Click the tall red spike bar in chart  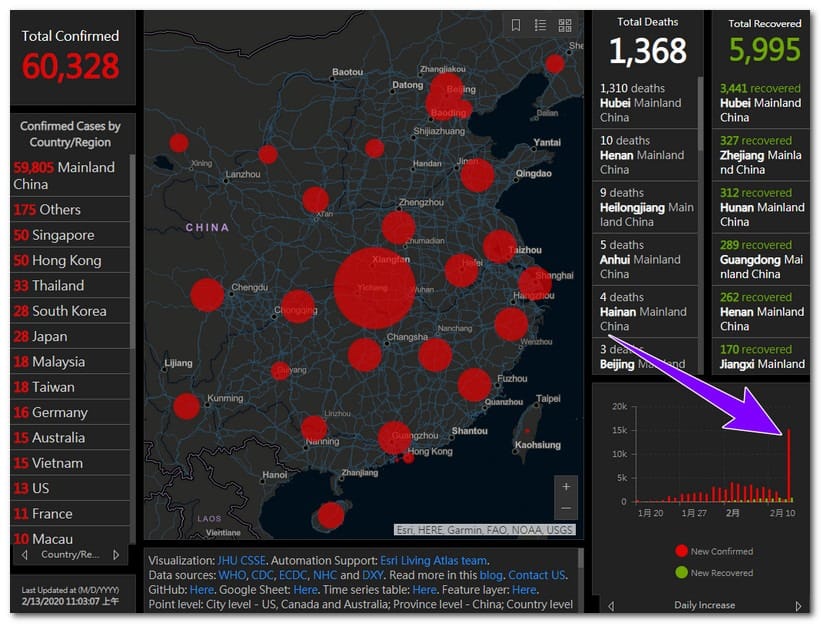tap(789, 465)
